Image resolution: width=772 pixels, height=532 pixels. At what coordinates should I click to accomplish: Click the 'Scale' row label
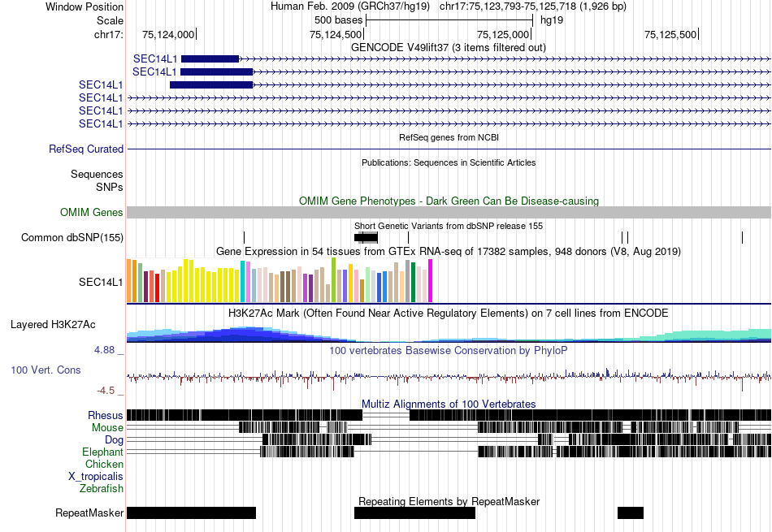(x=110, y=20)
